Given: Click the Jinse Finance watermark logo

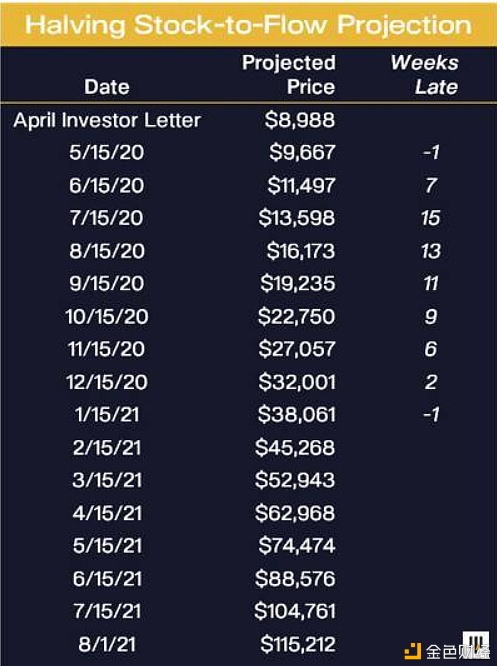Looking at the screenshot, I should pyautogui.click(x=447, y=647).
